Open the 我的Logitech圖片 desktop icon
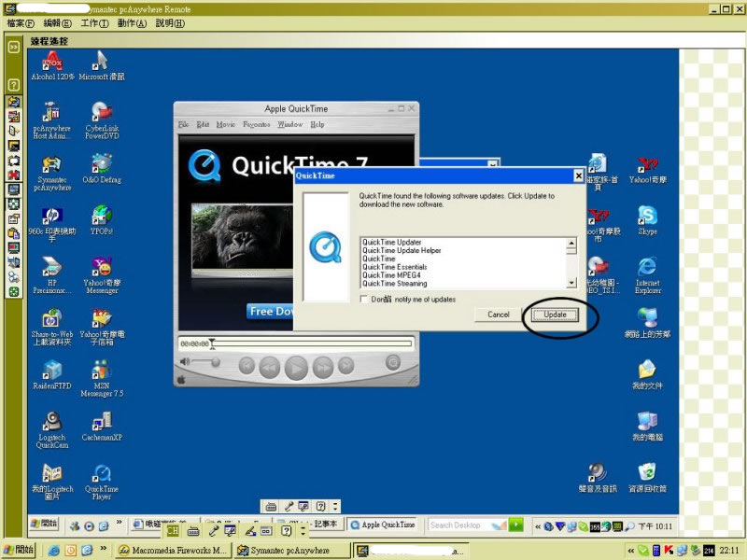This screenshot has width=747, height=560. [x=52, y=482]
